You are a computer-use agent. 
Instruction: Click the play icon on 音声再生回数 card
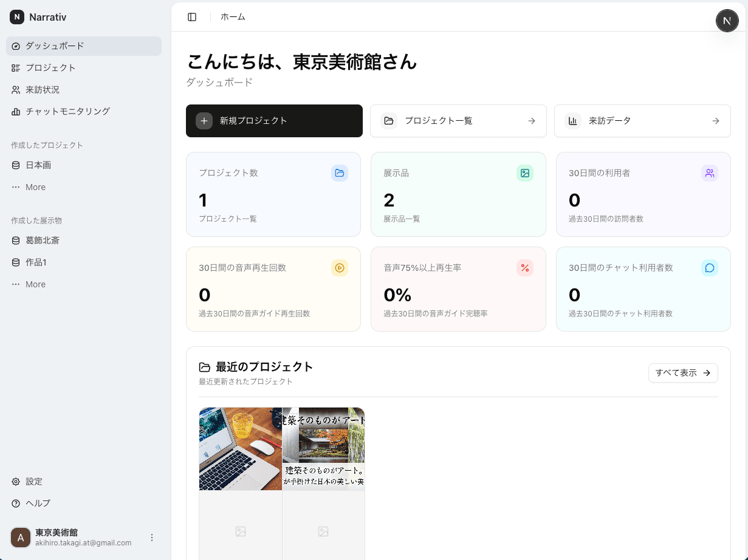[x=340, y=268]
